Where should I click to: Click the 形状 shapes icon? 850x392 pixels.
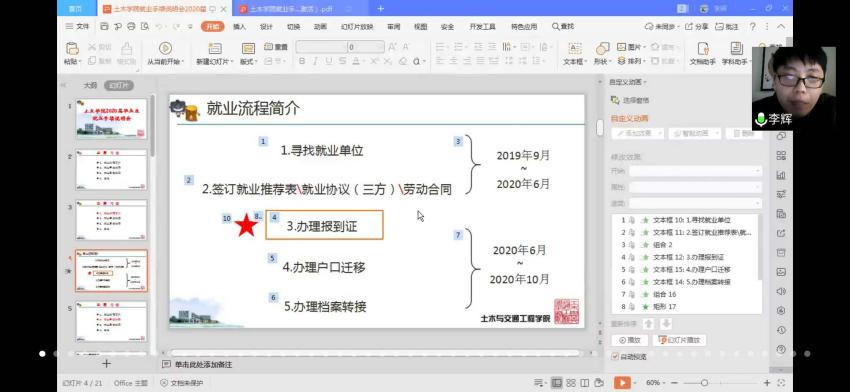pyautogui.click(x=602, y=48)
